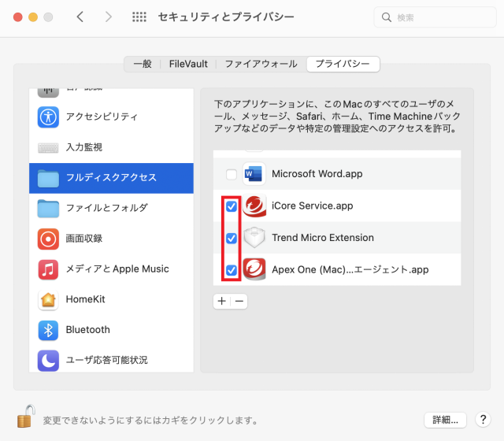Select Microsoft Word.app name text
The image size is (504, 441).
click(x=317, y=174)
